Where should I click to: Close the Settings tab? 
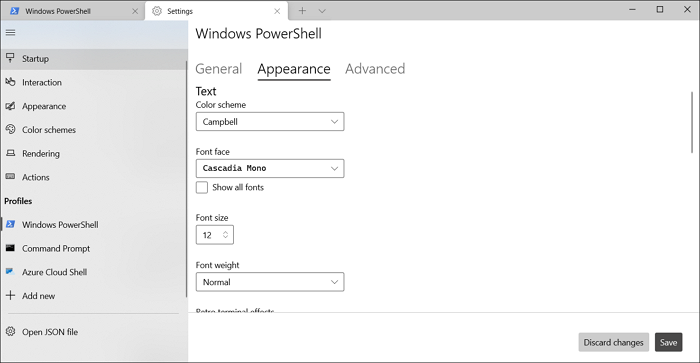point(277,11)
